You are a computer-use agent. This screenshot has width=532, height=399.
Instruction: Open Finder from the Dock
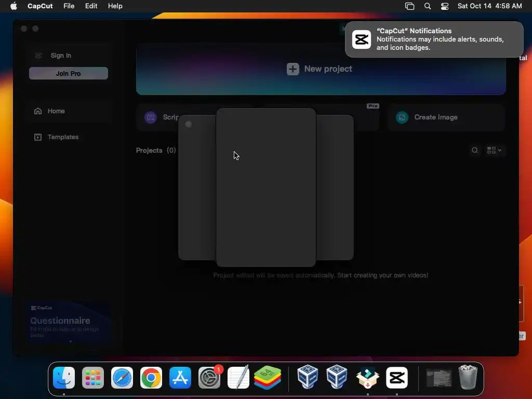[x=64, y=378]
